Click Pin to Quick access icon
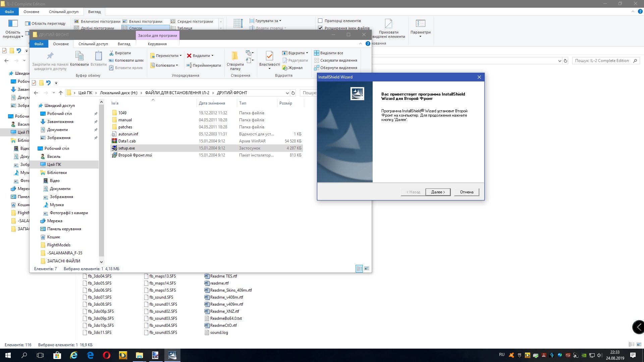The image size is (644, 362). (x=50, y=56)
